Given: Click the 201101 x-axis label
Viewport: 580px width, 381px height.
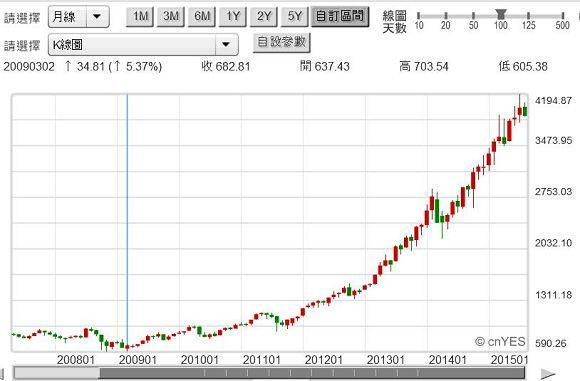Looking at the screenshot, I should [262, 360].
